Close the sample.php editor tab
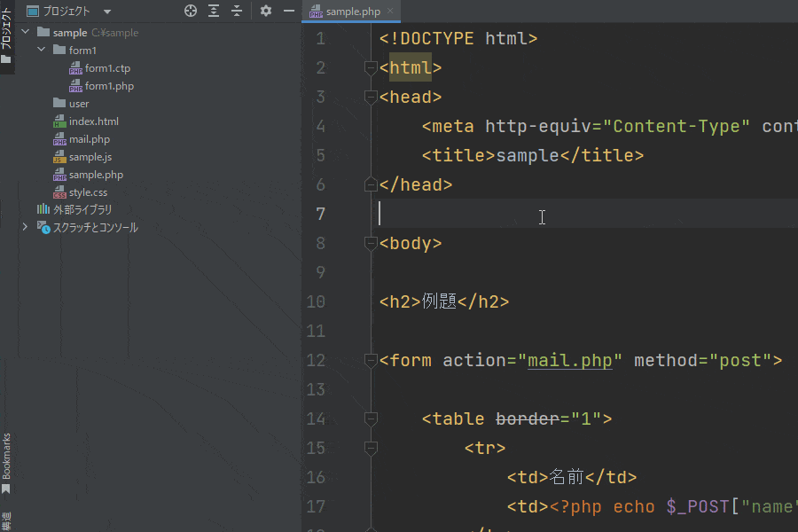Viewport: 798px width, 532px height. [x=390, y=12]
